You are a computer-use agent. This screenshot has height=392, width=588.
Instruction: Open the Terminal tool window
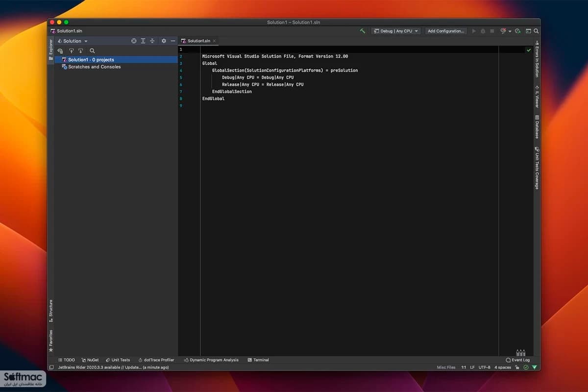(x=258, y=360)
